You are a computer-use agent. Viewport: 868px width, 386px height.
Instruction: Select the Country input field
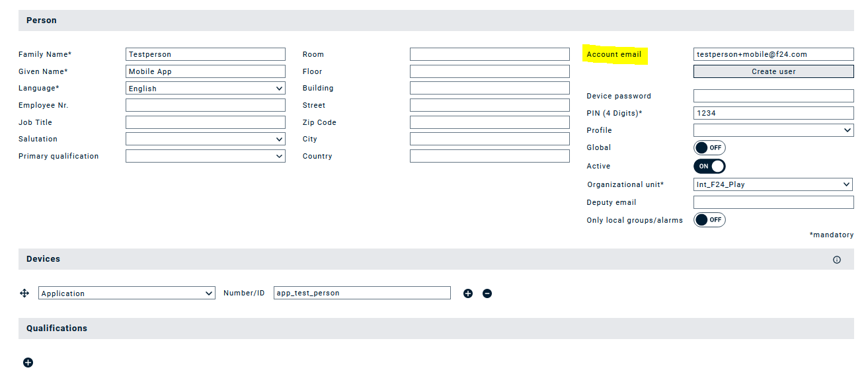click(x=490, y=156)
